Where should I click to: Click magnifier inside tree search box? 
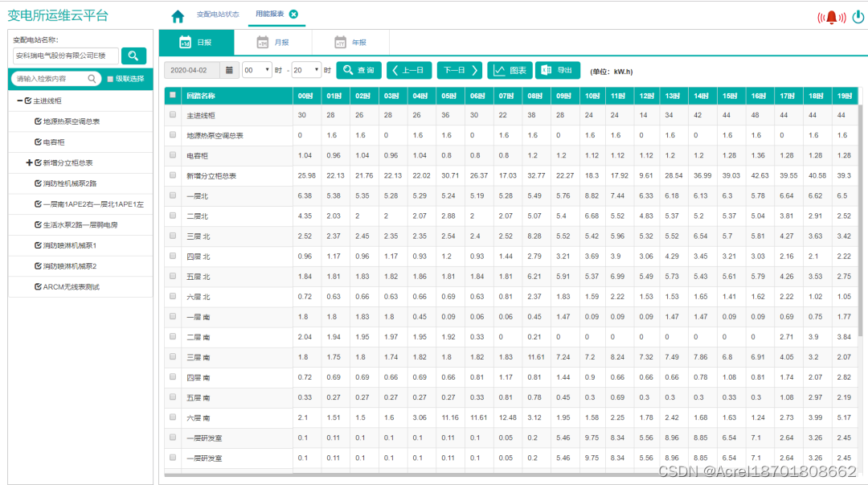click(92, 79)
